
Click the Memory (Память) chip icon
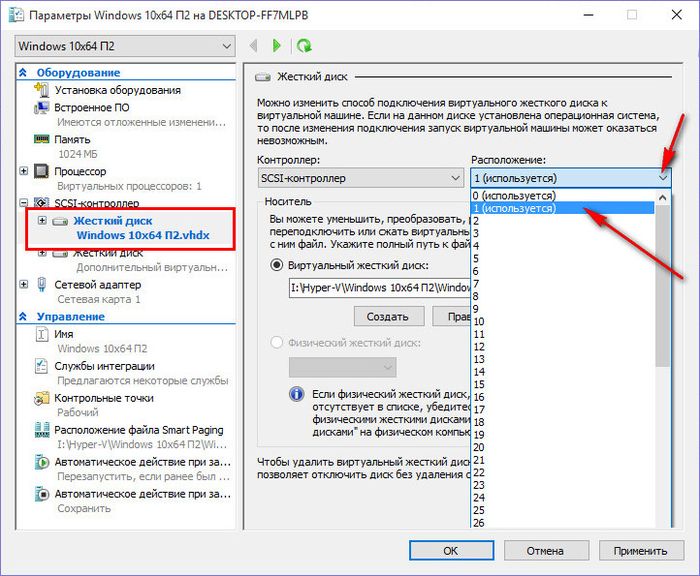click(x=42, y=139)
